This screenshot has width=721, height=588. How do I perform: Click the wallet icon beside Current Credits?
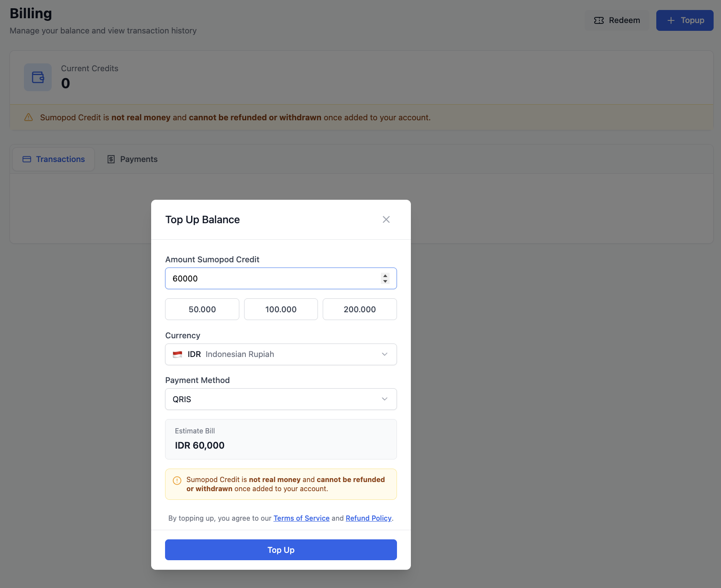click(37, 77)
